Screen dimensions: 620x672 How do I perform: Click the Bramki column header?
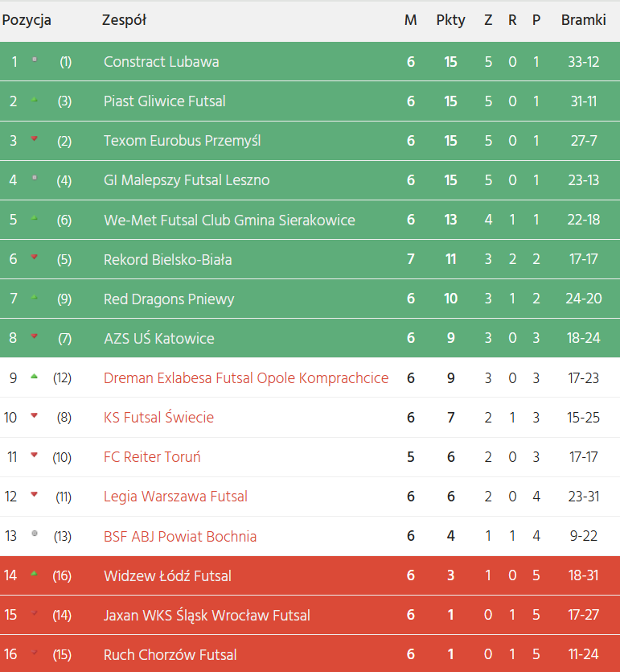pos(583,20)
